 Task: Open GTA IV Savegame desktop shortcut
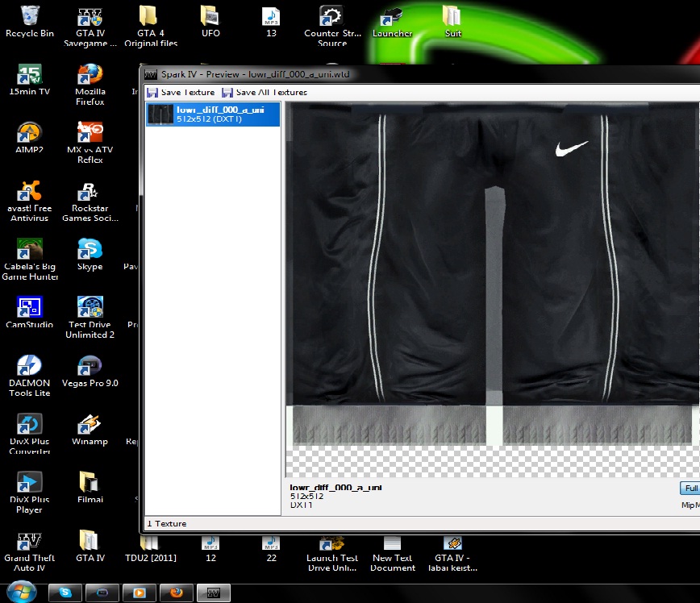point(90,27)
